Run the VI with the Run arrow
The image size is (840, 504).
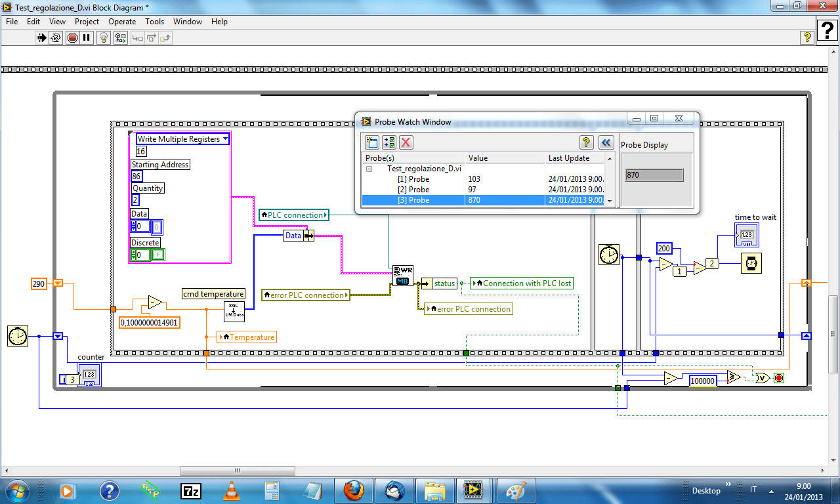click(x=41, y=37)
